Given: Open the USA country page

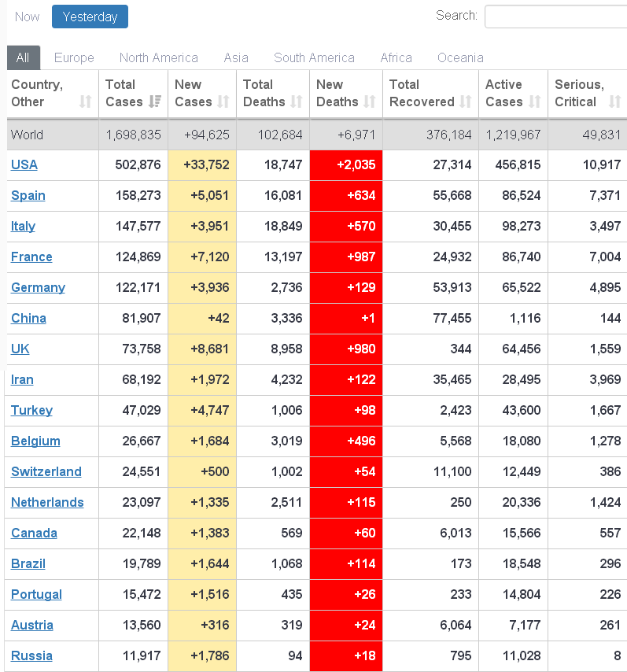Looking at the screenshot, I should [24, 165].
